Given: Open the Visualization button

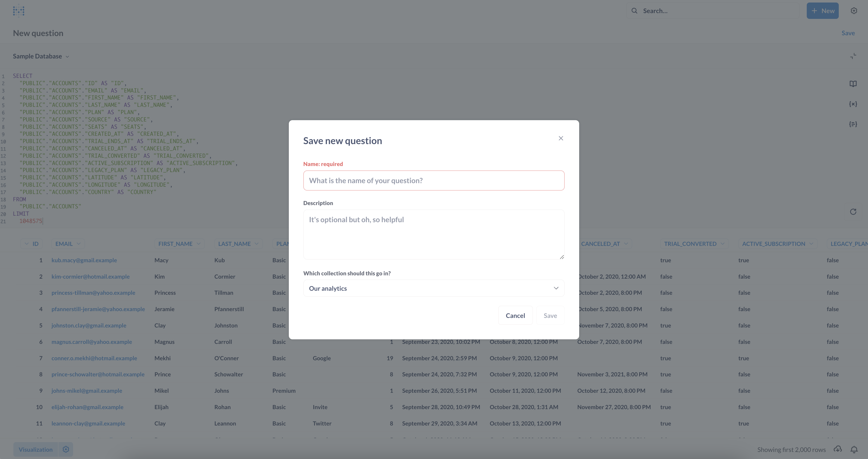Looking at the screenshot, I should 36,449.
